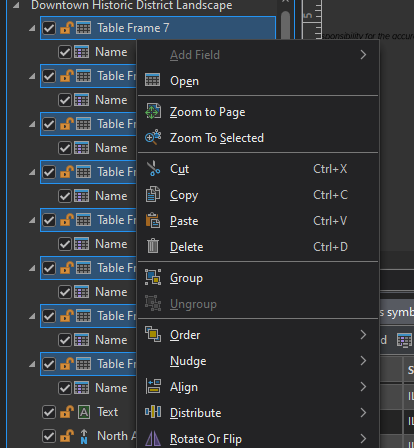Uncheck the Name field under Table Frame 7

65,52
